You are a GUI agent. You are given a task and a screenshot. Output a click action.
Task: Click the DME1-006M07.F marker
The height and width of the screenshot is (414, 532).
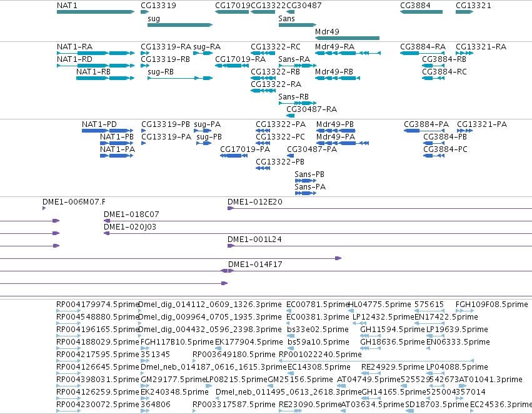tap(44, 208)
